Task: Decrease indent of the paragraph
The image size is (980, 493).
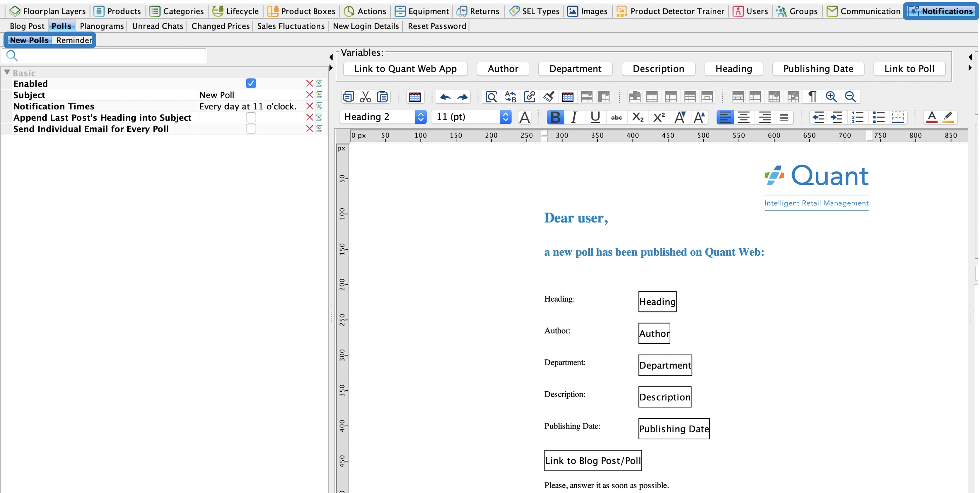Action: [818, 117]
